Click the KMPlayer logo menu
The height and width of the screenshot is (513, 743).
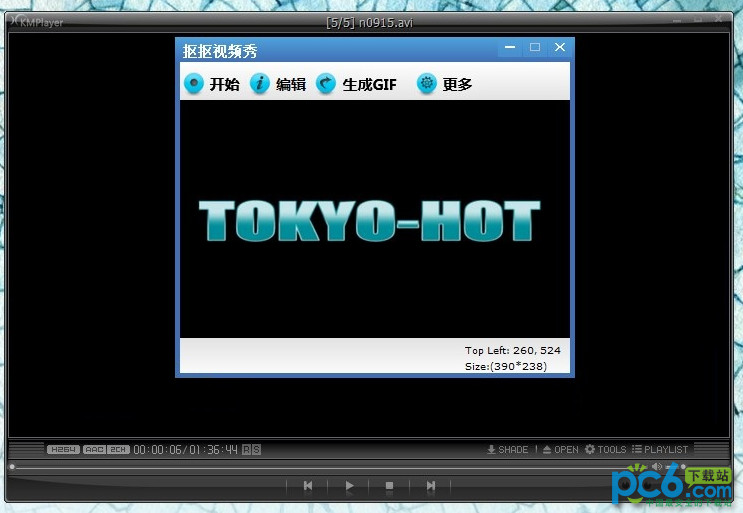(37, 22)
